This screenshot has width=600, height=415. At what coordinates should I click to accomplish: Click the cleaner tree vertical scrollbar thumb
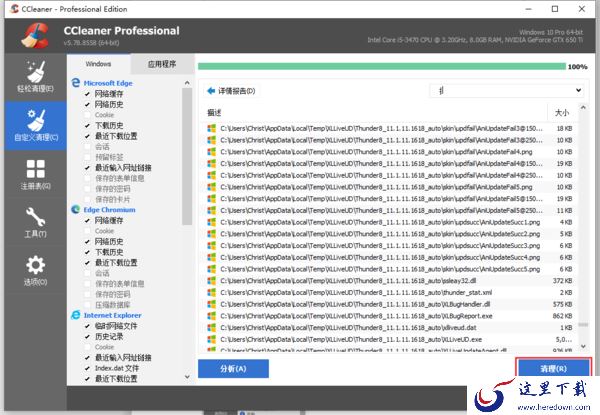pyautogui.click(x=187, y=156)
